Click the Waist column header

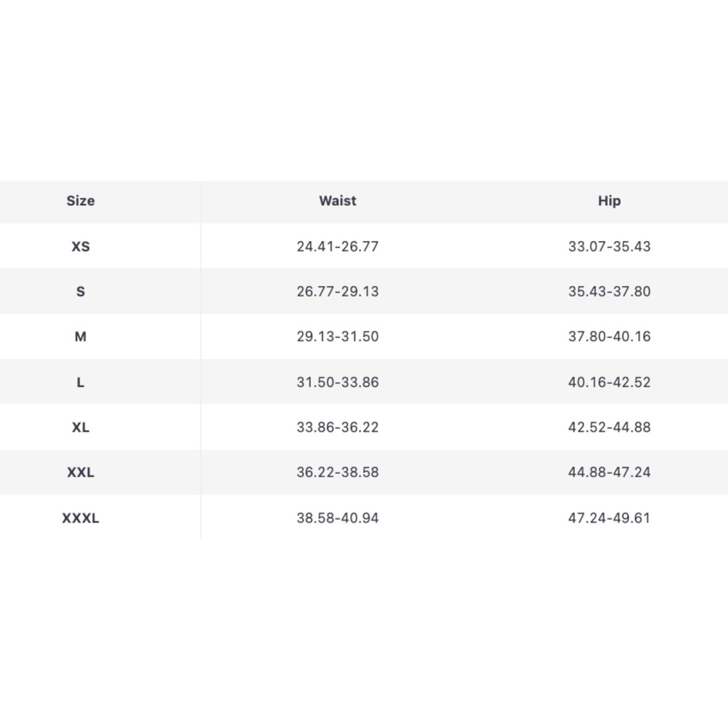coord(338,201)
